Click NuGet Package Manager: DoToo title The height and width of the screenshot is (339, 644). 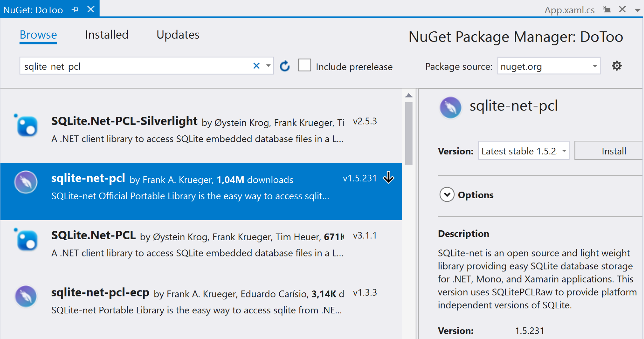(x=516, y=37)
